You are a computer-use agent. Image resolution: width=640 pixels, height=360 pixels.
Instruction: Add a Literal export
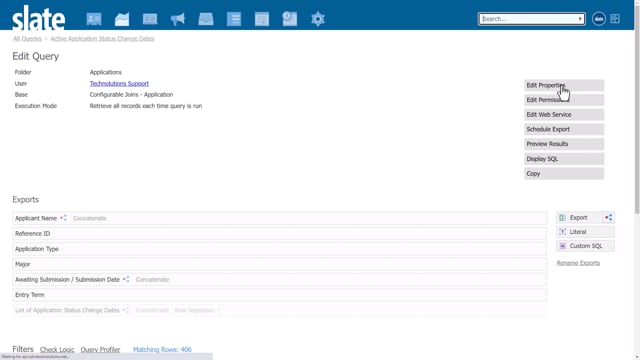tap(585, 232)
